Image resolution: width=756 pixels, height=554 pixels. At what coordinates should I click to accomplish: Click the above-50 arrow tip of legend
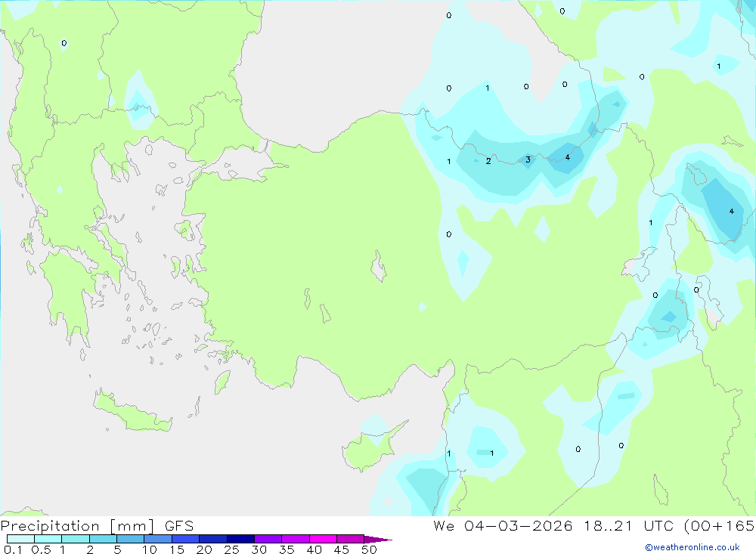pos(378,540)
